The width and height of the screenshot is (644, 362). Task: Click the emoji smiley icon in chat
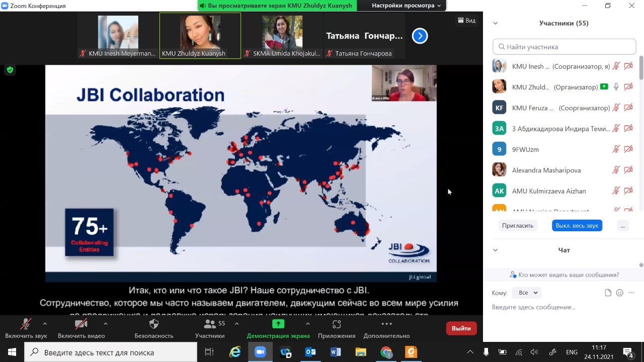[x=620, y=293]
